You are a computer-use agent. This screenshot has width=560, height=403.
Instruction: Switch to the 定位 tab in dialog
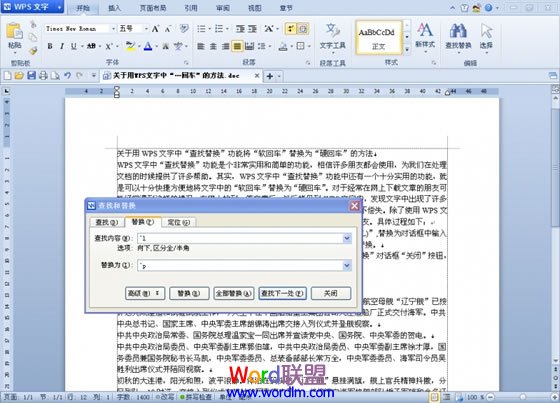[x=179, y=222]
